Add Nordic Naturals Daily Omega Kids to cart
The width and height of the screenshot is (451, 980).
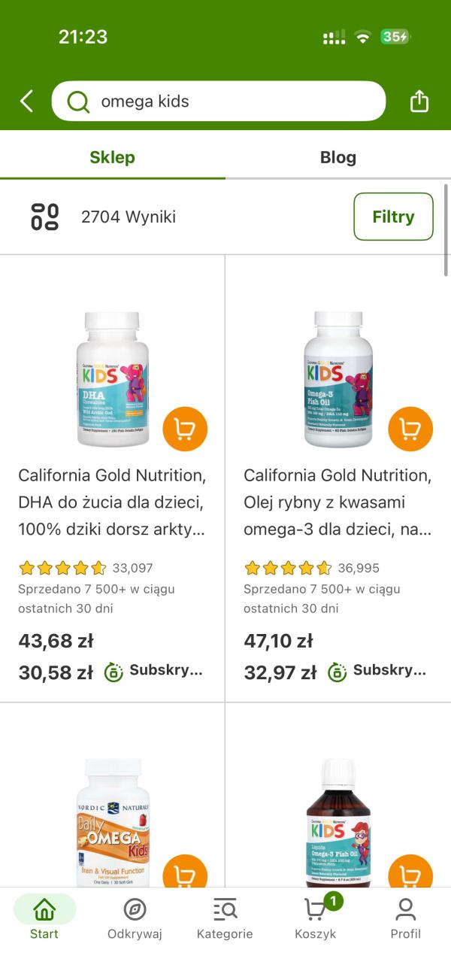(184, 876)
